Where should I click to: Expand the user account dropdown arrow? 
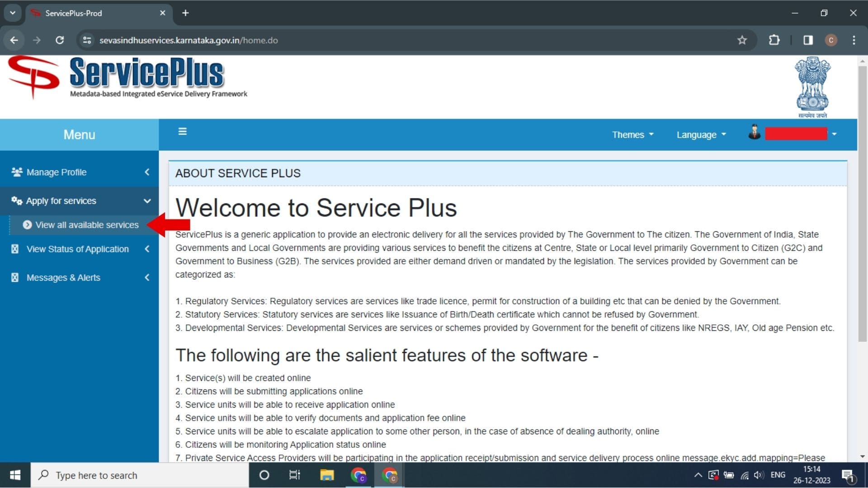coord(834,134)
